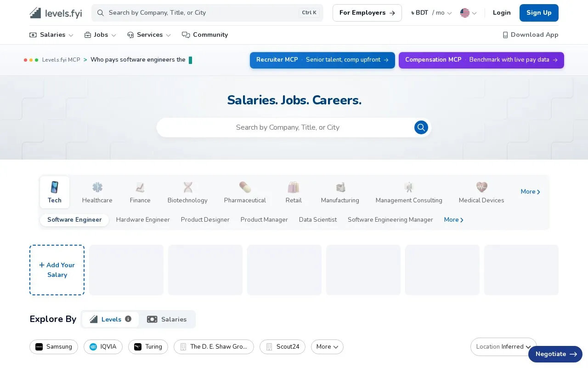Open the Login link
588x368 pixels.
click(502, 13)
